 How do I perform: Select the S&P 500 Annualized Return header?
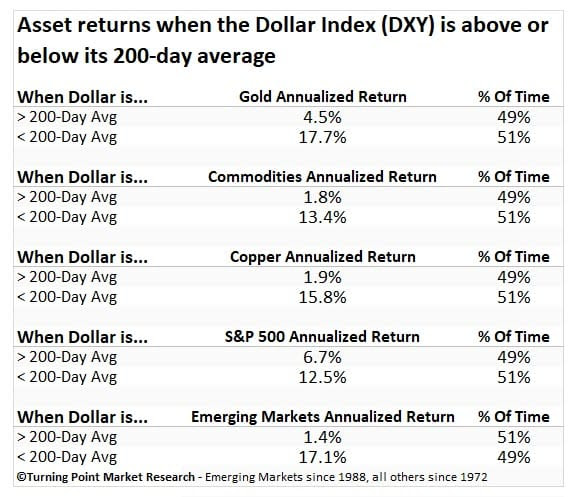322,337
